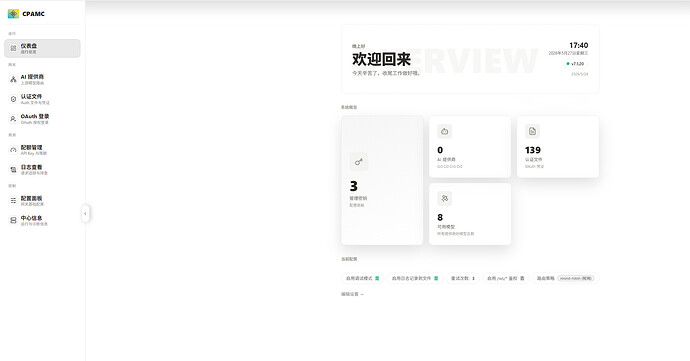Open the management keys card showing 3
The image size is (690, 361).
click(382, 180)
